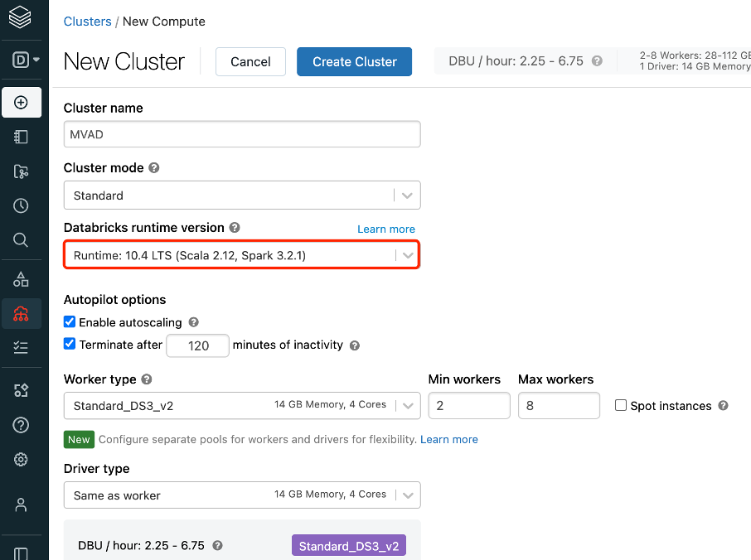Click the New Compute breadcrumb text
The image size is (751, 560).
point(164,22)
